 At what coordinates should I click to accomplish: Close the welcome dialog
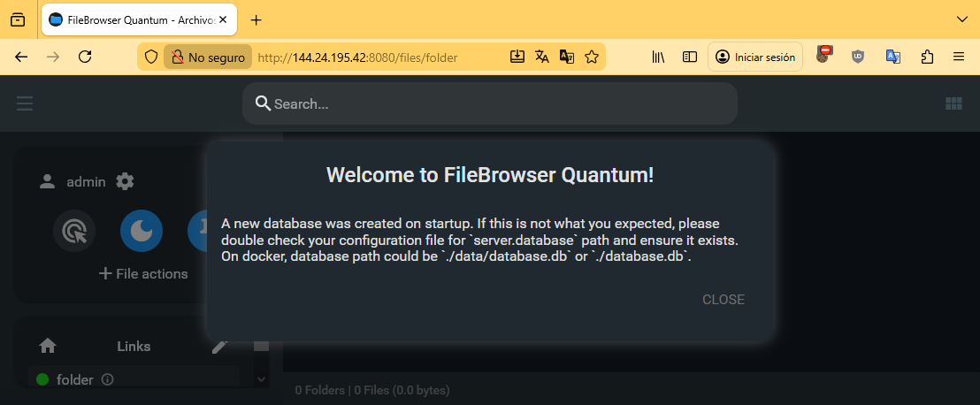[723, 300]
